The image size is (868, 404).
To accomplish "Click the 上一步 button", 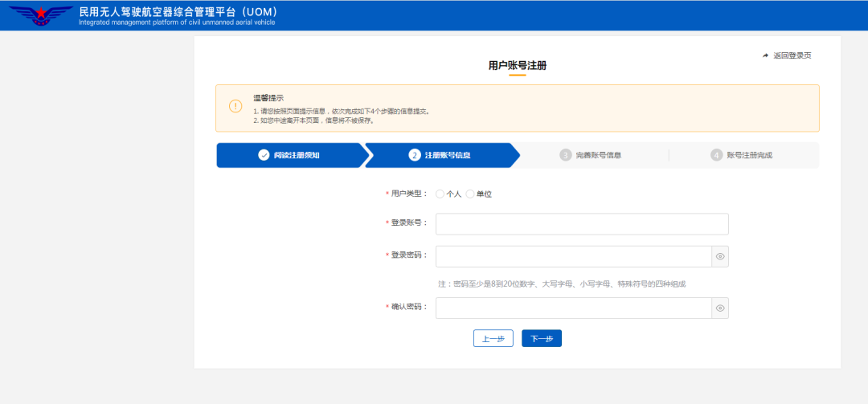I will click(493, 338).
